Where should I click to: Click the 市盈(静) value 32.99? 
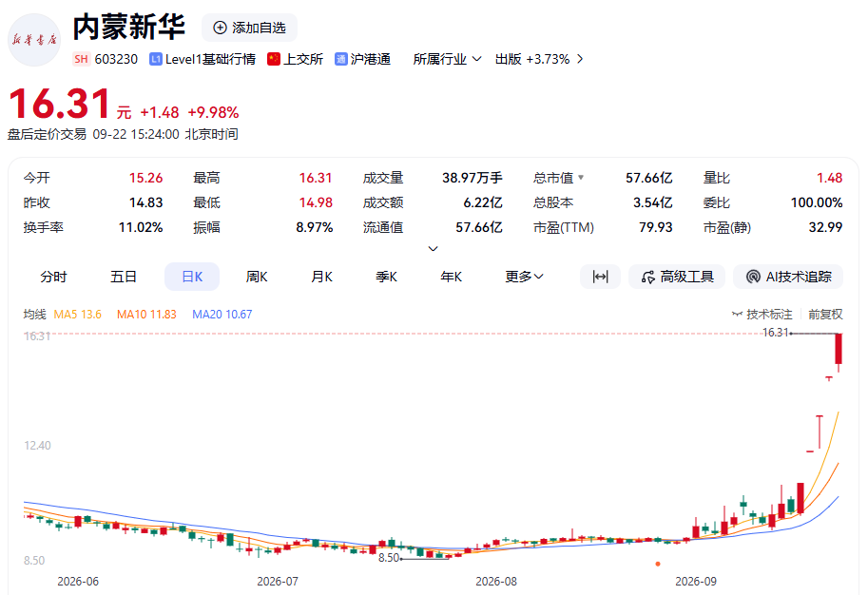pos(825,227)
